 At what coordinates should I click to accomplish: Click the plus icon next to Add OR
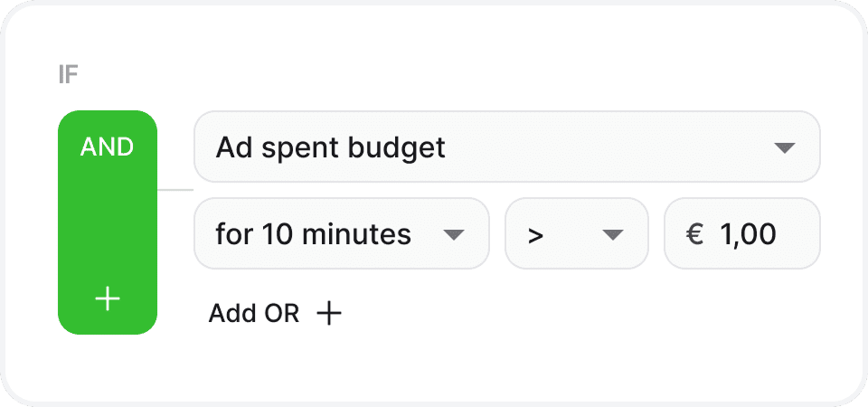329,314
